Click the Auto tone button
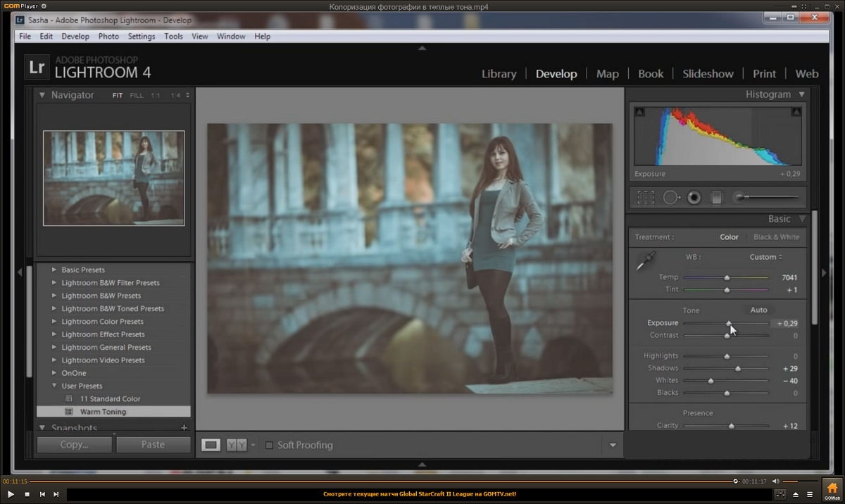The width and height of the screenshot is (845, 504). tap(758, 310)
